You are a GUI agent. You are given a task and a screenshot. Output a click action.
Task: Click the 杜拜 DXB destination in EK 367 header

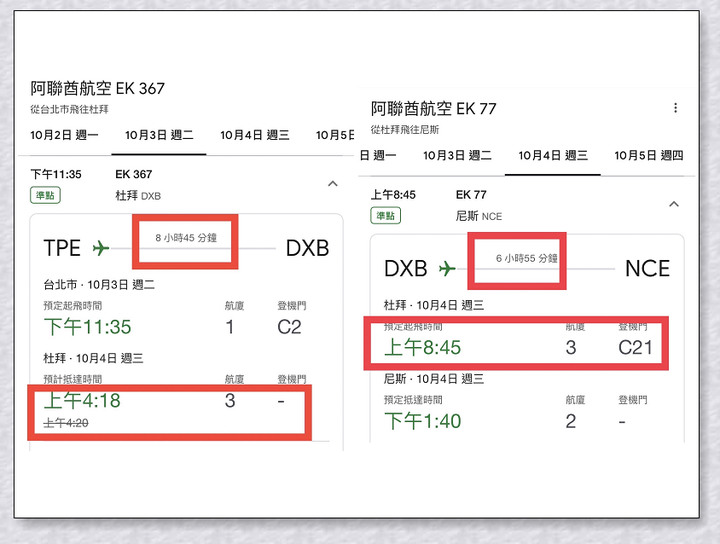[x=138, y=196]
